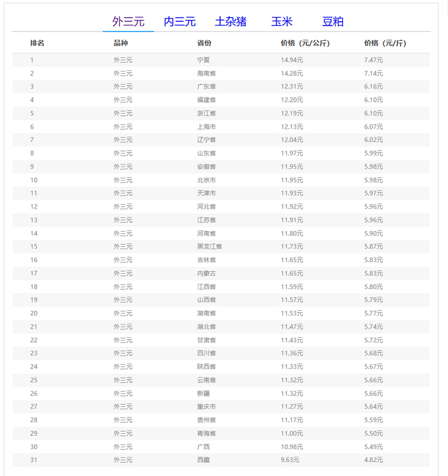Select the 宁夏 province cell
The image size is (448, 476).
click(x=203, y=60)
